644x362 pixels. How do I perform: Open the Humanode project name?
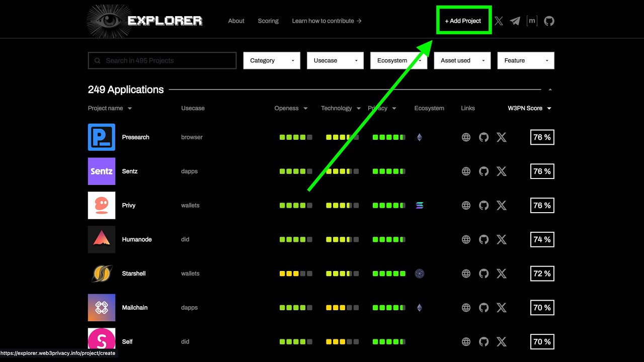tap(136, 240)
